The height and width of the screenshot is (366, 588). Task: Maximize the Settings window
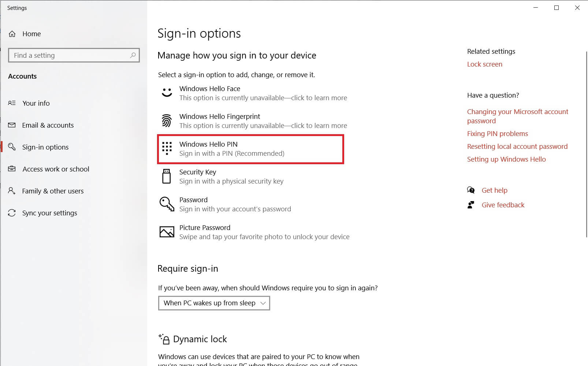click(557, 8)
